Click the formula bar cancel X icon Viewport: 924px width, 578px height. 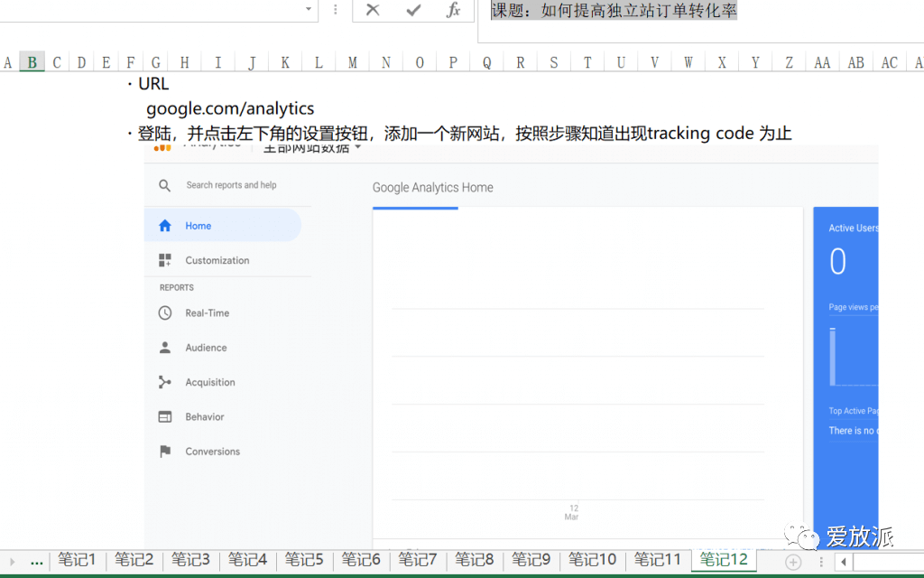coord(373,9)
